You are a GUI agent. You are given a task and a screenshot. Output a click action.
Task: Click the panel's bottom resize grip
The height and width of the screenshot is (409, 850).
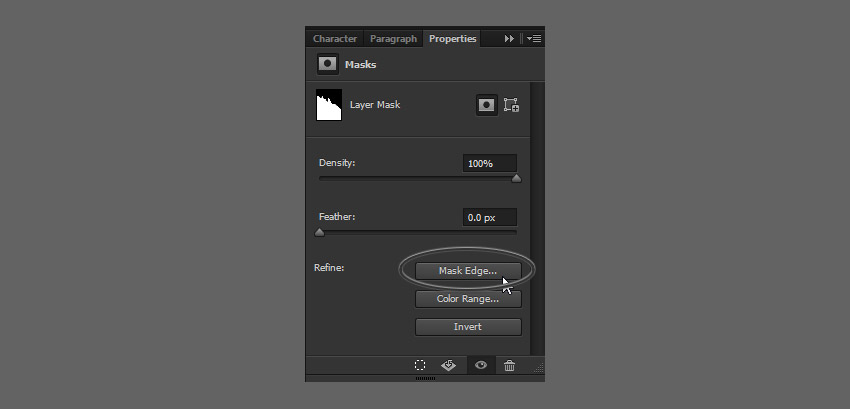click(x=425, y=378)
